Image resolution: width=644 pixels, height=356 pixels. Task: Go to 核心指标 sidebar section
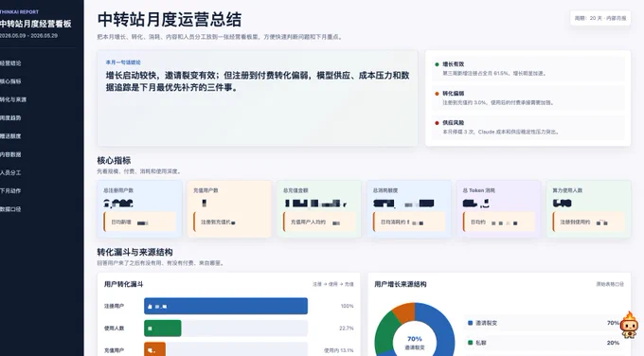click(10, 81)
